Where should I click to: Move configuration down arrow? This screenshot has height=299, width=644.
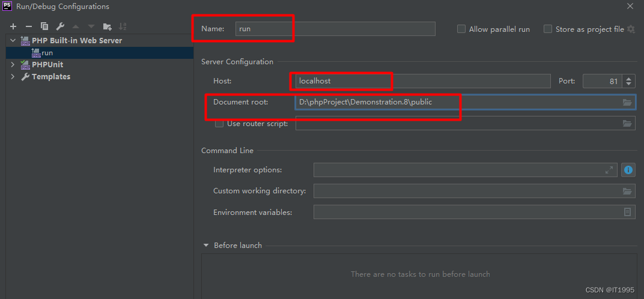(x=91, y=26)
